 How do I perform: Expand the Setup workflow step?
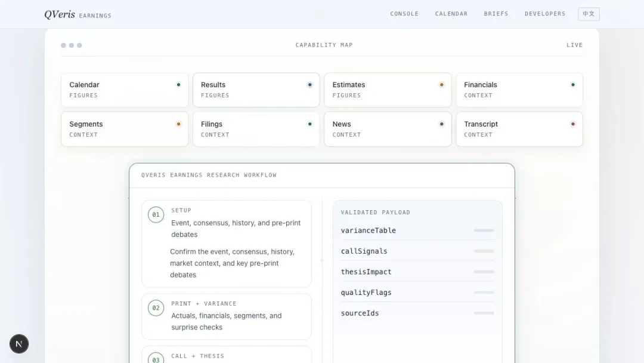tap(227, 244)
